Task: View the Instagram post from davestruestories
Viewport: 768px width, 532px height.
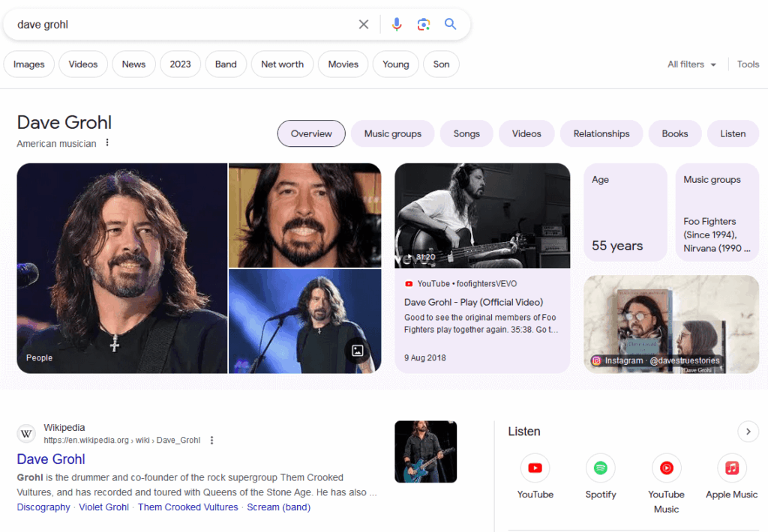Action: tap(670, 323)
